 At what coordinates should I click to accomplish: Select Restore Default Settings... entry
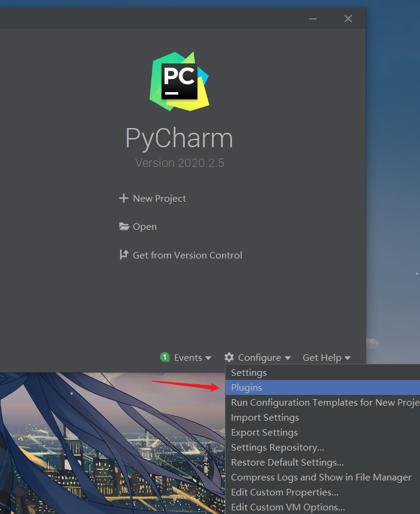coord(322,463)
